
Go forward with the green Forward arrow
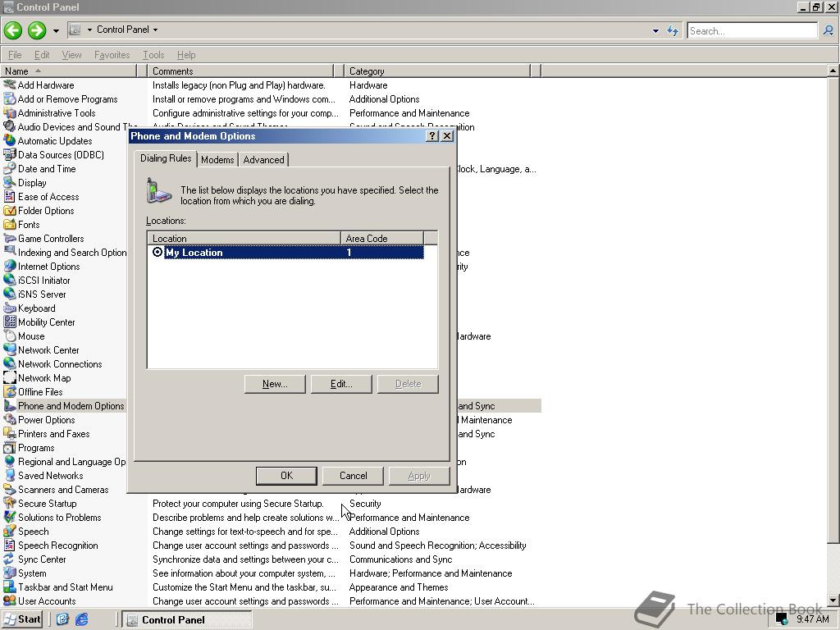pos(36,30)
